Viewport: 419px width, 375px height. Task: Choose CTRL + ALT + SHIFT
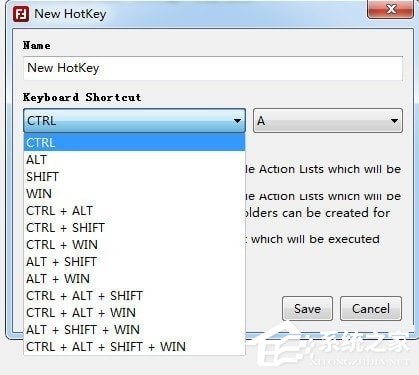134,296
